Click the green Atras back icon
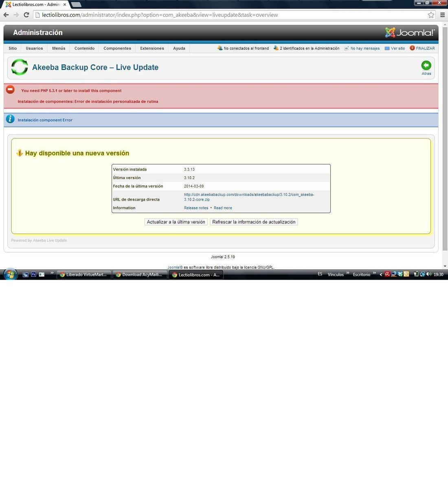The height and width of the screenshot is (481, 448). pyautogui.click(x=426, y=66)
